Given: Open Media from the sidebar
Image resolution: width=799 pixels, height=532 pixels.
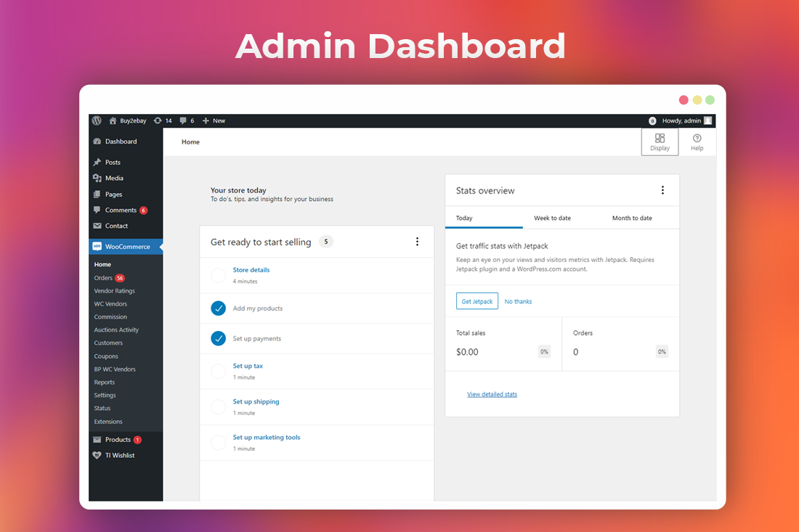Looking at the screenshot, I should tap(114, 178).
